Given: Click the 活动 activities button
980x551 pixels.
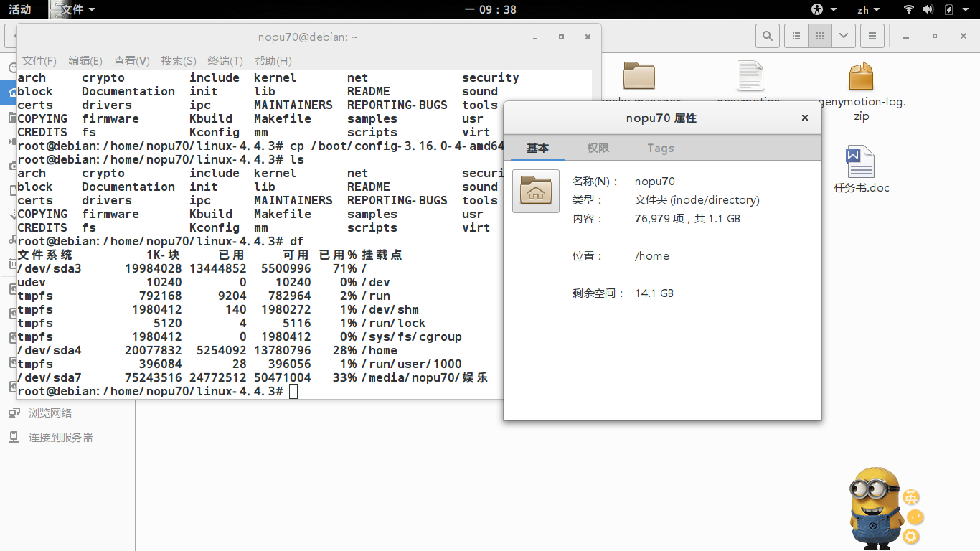Looking at the screenshot, I should (x=19, y=9).
